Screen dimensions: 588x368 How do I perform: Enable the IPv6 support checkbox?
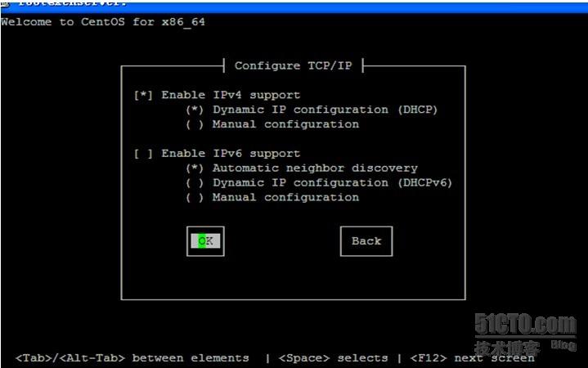click(x=144, y=154)
